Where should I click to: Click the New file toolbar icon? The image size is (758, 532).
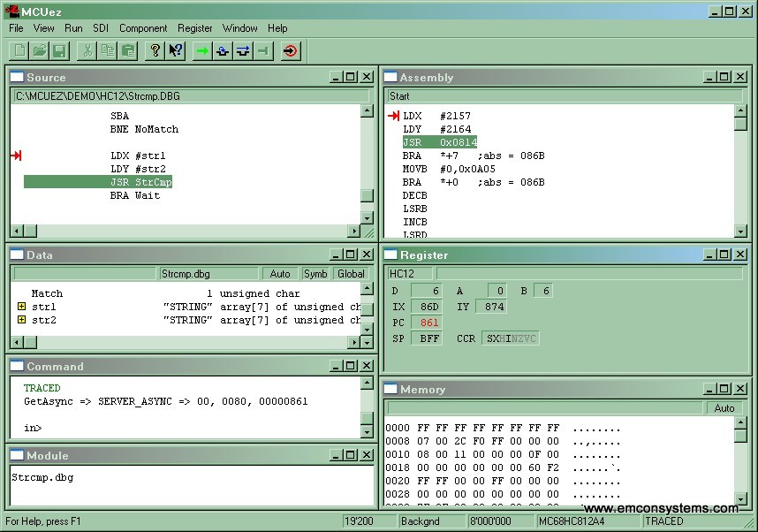[19, 51]
